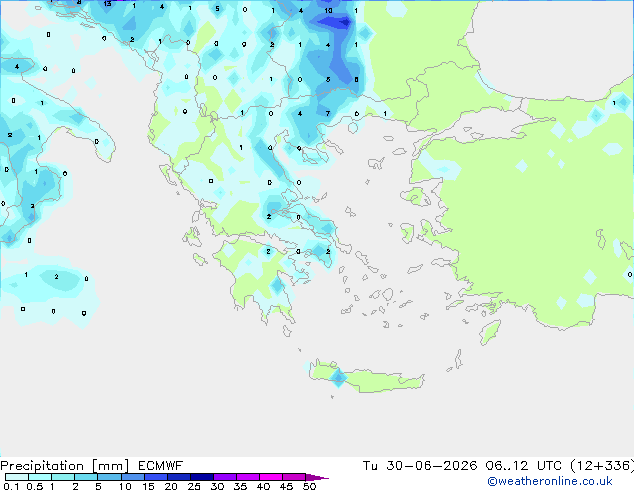The image size is (634, 490).
Task: Click the '0.5' legend scale value
Action: tap(35, 486)
